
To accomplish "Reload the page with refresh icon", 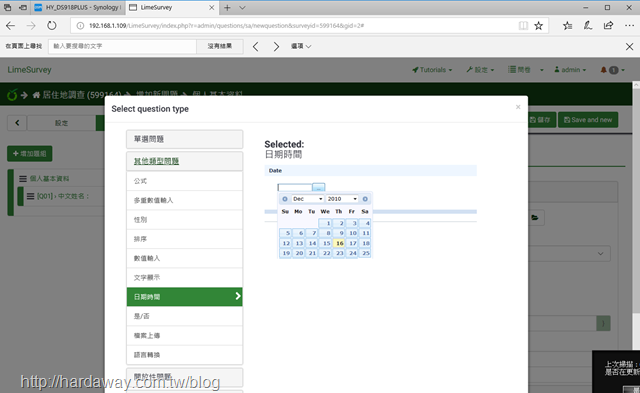I will [x=51, y=26].
